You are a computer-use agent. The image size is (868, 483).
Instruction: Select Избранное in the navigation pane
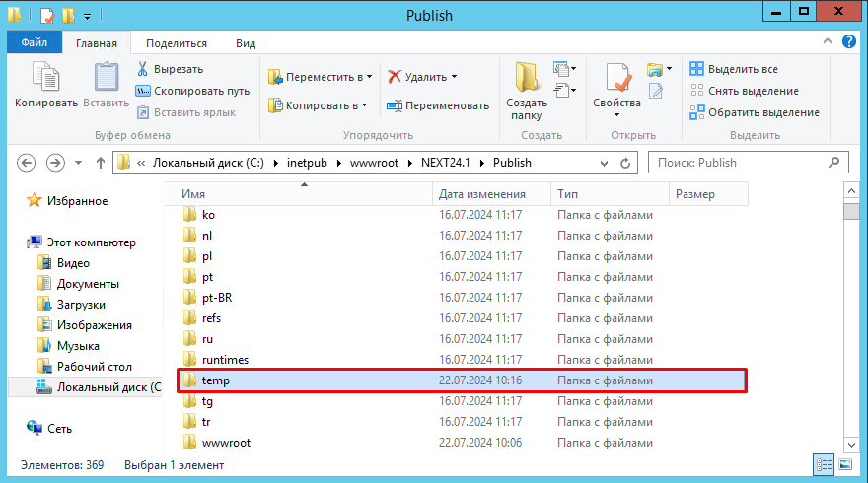point(67,201)
